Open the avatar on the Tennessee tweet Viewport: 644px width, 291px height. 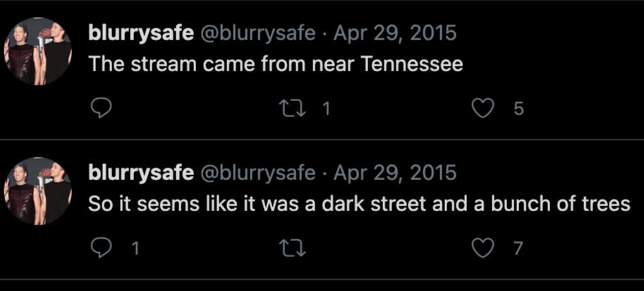point(39,52)
